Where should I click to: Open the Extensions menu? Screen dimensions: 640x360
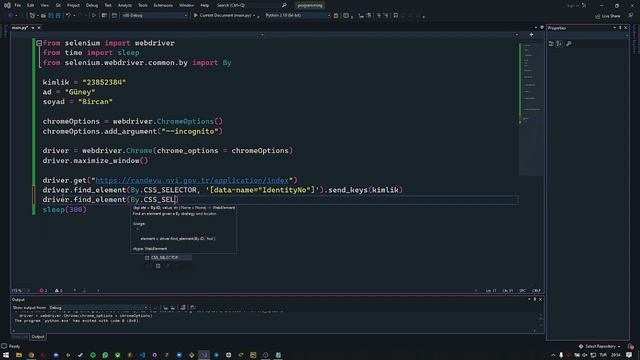tap(163, 5)
